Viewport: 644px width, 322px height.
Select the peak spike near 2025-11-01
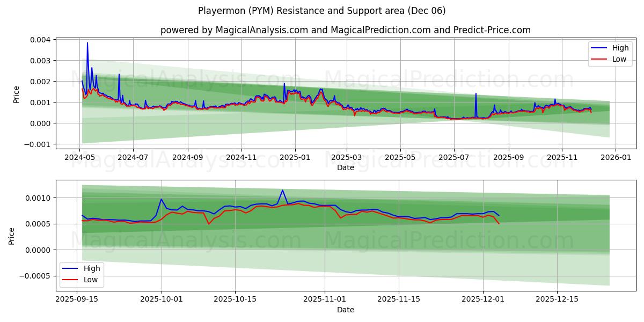point(282,191)
